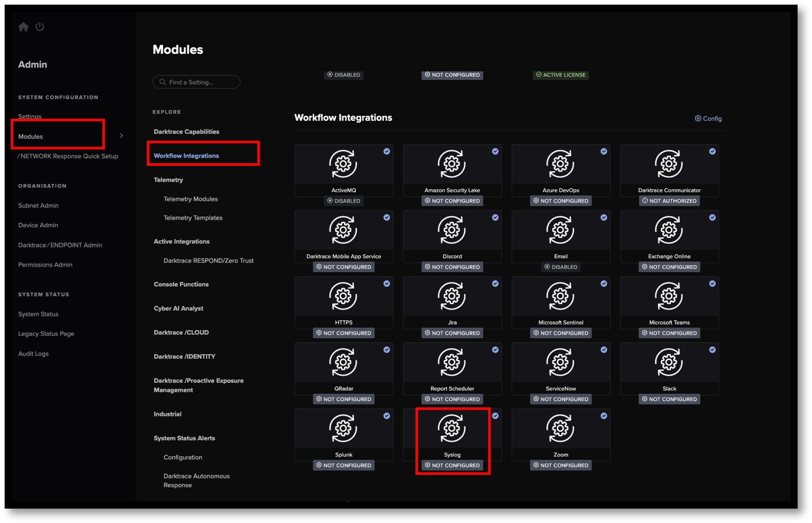Open Subnet Admin page

click(x=38, y=206)
